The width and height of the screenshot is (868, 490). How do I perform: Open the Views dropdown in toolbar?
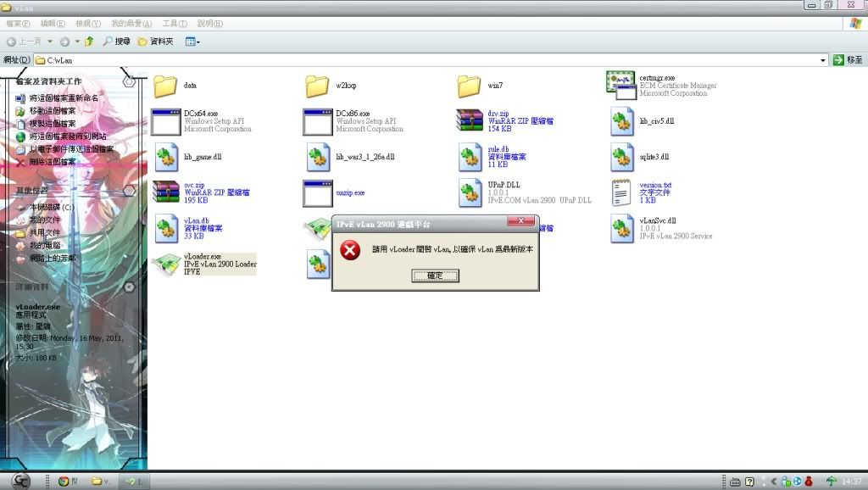pyautogui.click(x=192, y=41)
